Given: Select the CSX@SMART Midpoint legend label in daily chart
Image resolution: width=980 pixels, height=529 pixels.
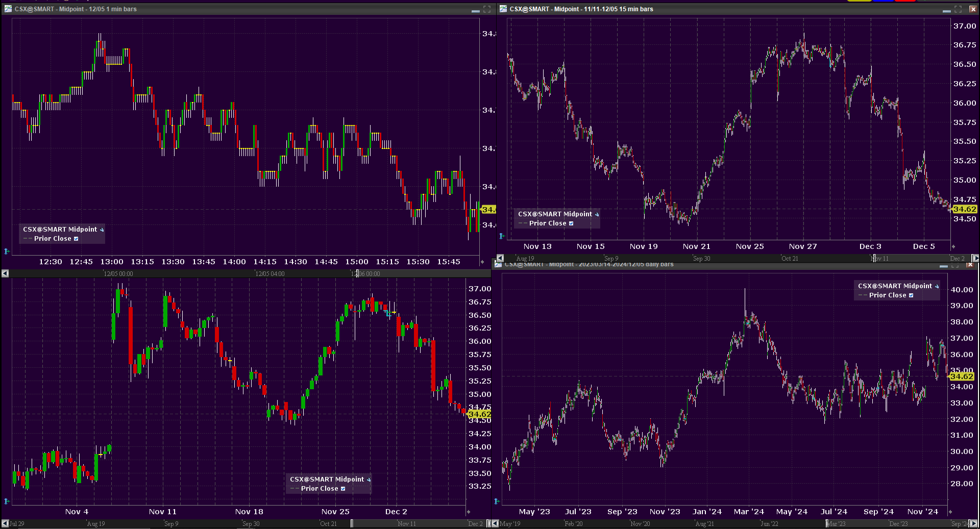Looking at the screenshot, I should point(894,286).
